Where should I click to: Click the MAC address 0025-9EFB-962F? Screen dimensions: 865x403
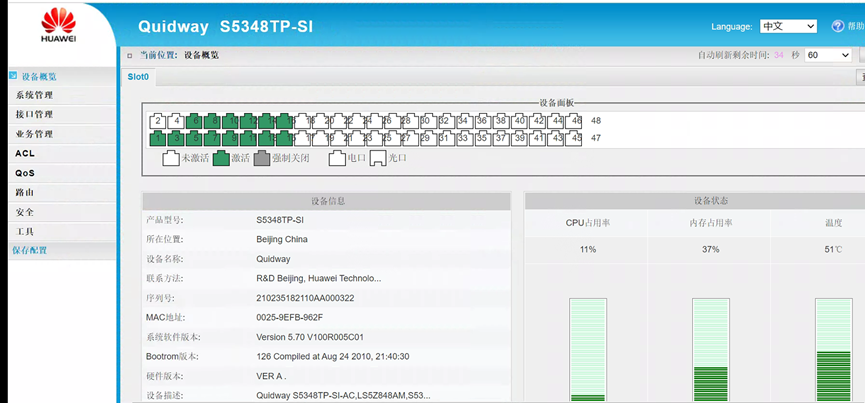[290, 318]
